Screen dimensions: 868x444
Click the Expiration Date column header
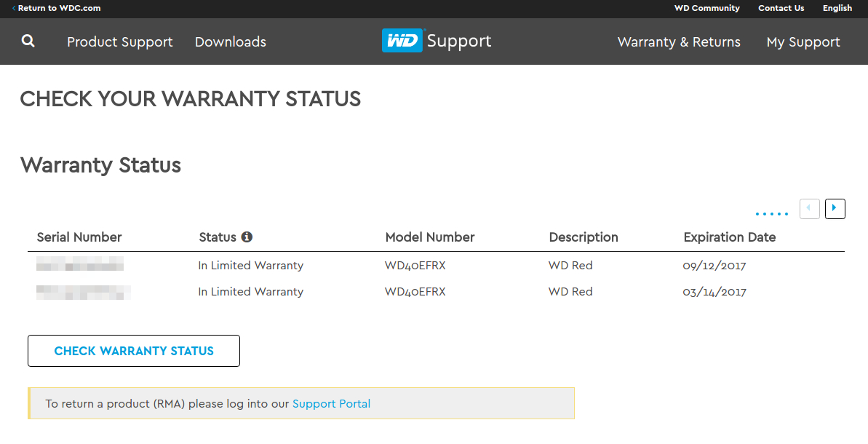pyautogui.click(x=730, y=237)
